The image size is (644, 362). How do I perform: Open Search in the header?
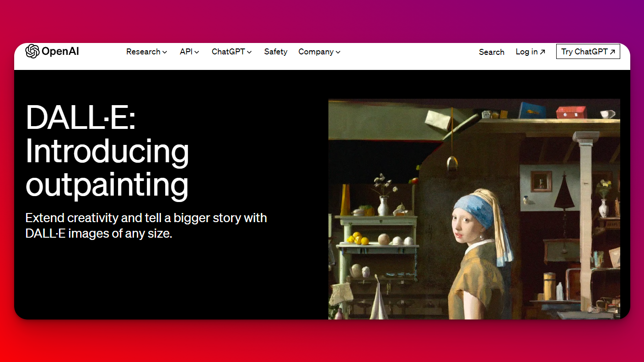coord(492,52)
